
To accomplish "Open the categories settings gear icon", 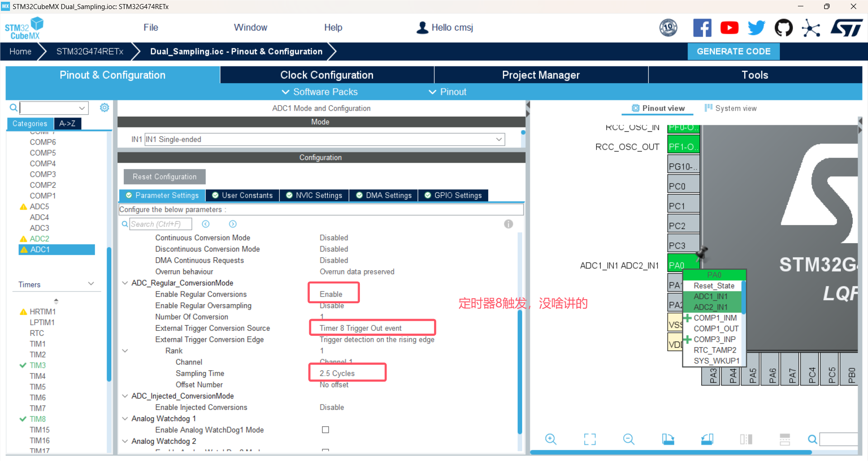I will (x=104, y=108).
